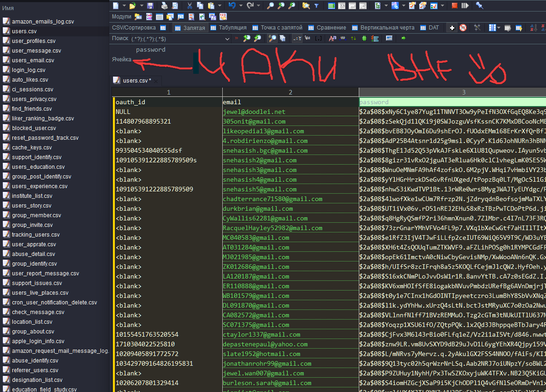Image resolution: width=546 pixels, height=392 pixels.
Task: Click the Undo arrow icon
Action: click(232, 6)
